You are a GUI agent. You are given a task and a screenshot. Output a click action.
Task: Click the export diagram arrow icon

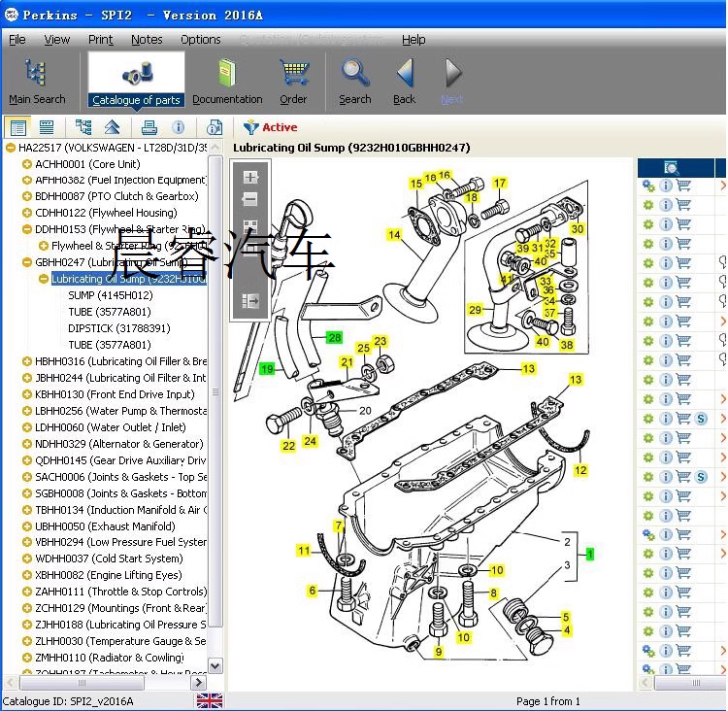coord(250,301)
